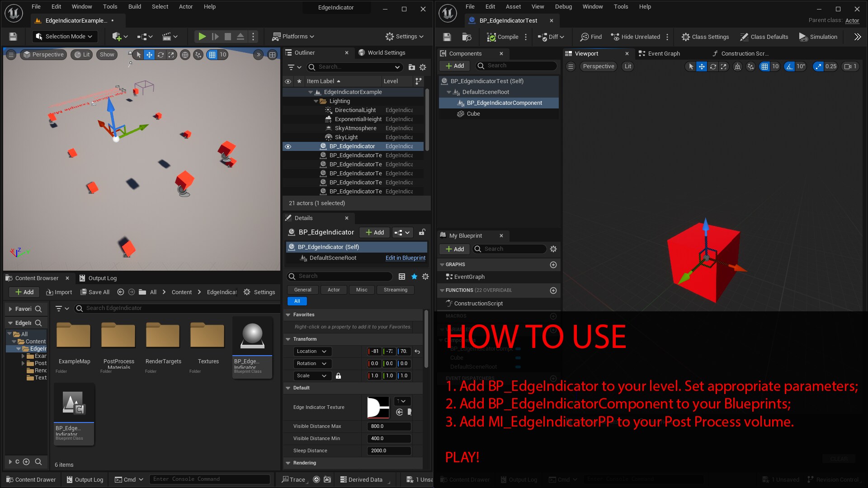Open the Selection Mode dropdown
The width and height of the screenshot is (868, 488).
click(64, 36)
